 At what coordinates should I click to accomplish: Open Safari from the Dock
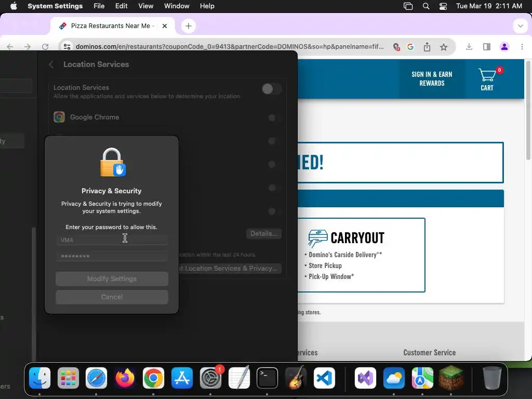click(96, 378)
